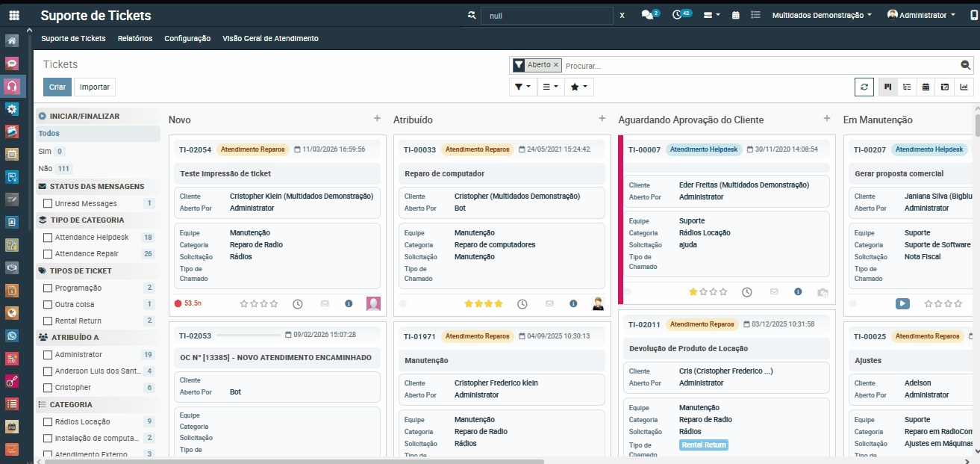
Task: Click the refresh view button
Action: pyautogui.click(x=864, y=87)
